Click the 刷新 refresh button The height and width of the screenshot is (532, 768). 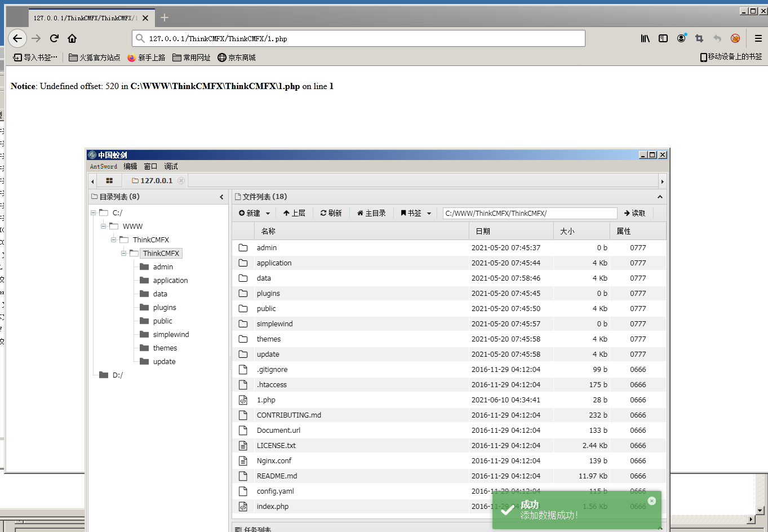[331, 213]
